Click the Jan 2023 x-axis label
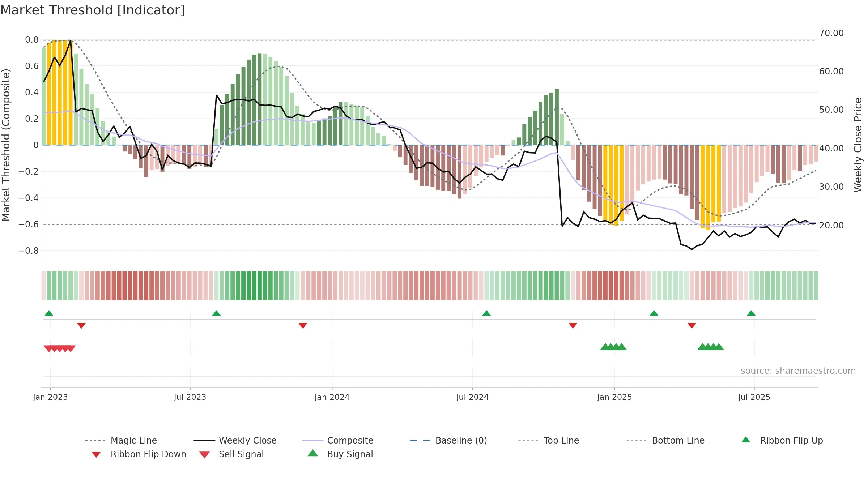Viewport: 868px width, 488px height. click(50, 397)
